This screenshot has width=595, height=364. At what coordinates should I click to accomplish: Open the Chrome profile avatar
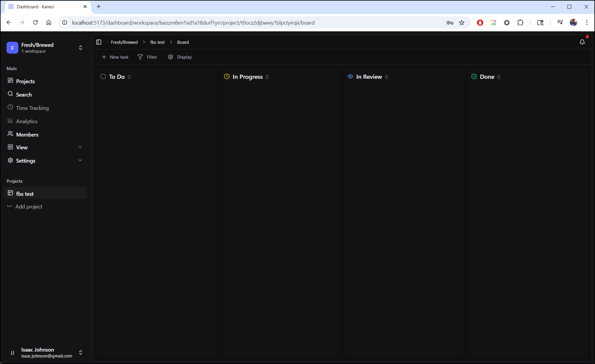tap(573, 23)
